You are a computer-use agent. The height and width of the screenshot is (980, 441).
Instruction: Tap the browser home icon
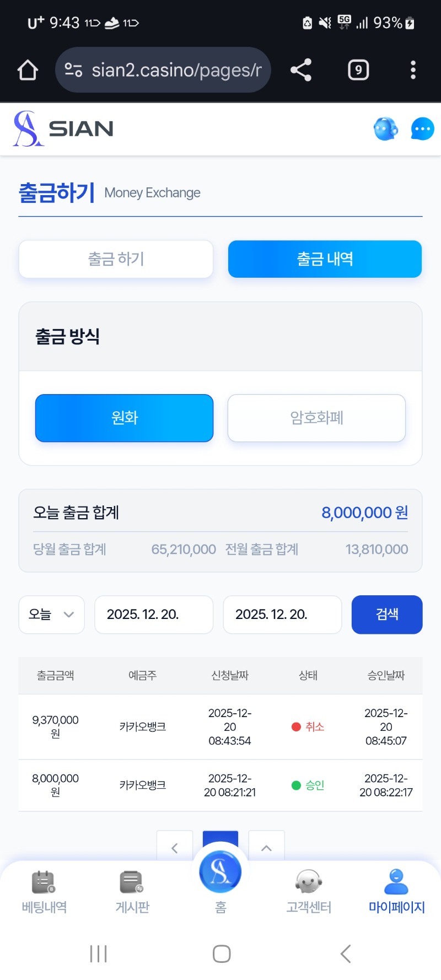(x=28, y=70)
